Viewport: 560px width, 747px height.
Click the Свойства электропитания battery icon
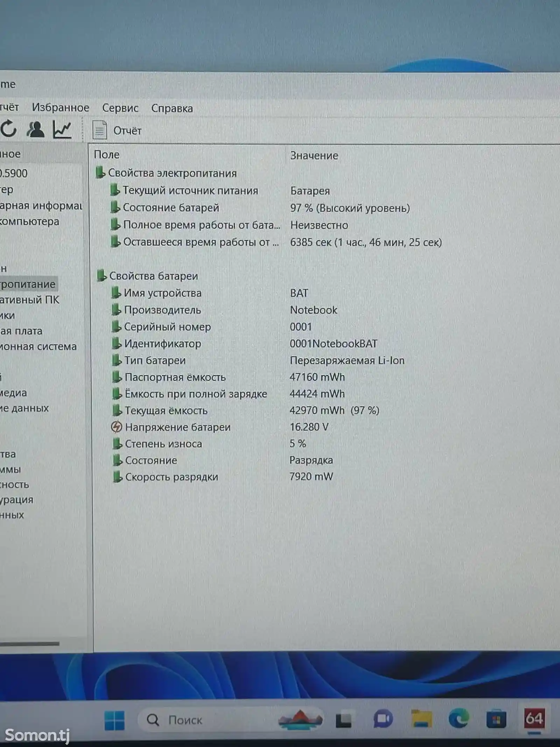100,172
